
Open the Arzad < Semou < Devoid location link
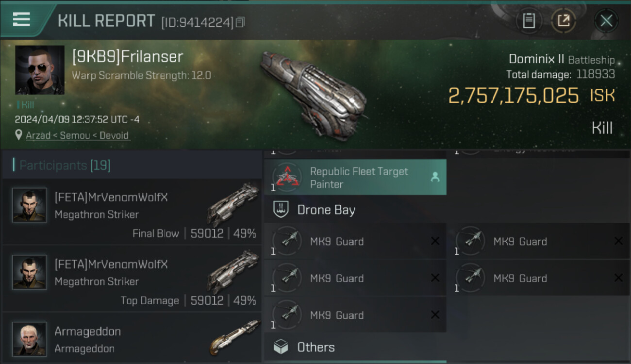coord(78,135)
